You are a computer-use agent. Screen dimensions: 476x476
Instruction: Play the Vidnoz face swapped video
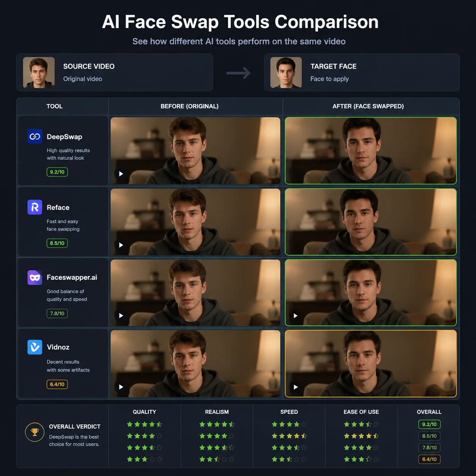pyautogui.click(x=295, y=387)
